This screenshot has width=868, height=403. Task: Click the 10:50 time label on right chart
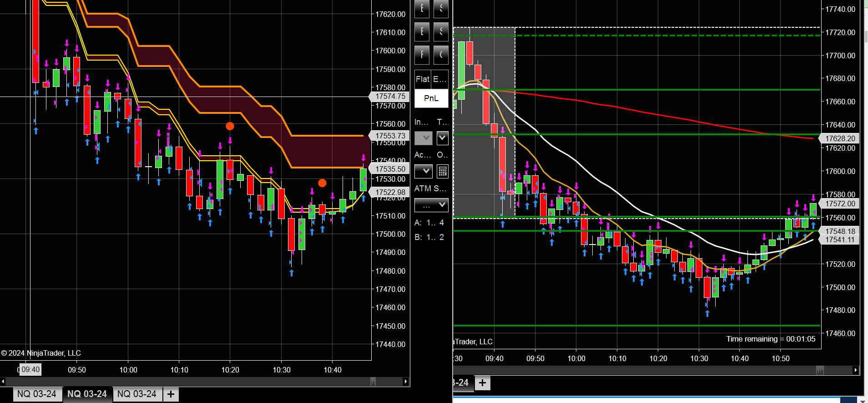[x=781, y=358]
